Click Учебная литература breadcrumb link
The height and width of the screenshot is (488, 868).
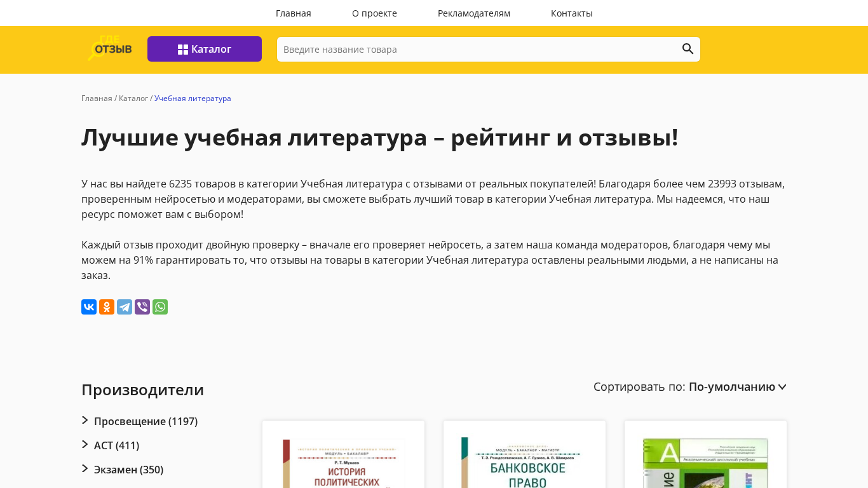[193, 98]
